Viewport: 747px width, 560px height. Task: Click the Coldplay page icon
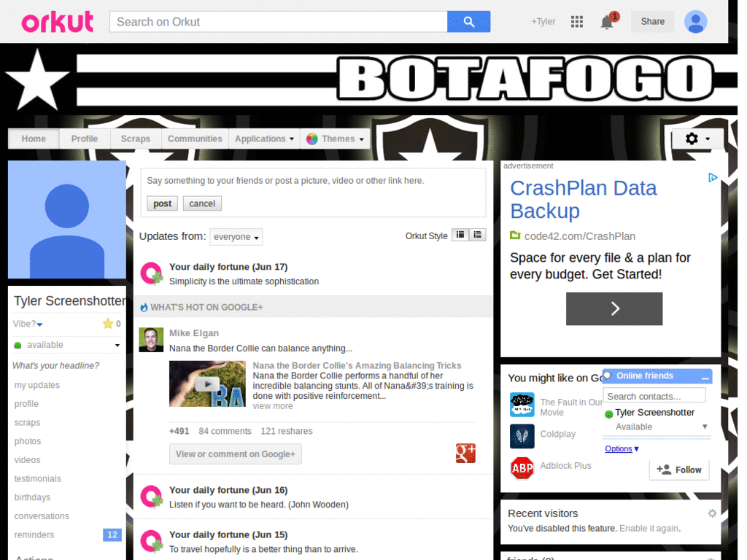point(522,436)
